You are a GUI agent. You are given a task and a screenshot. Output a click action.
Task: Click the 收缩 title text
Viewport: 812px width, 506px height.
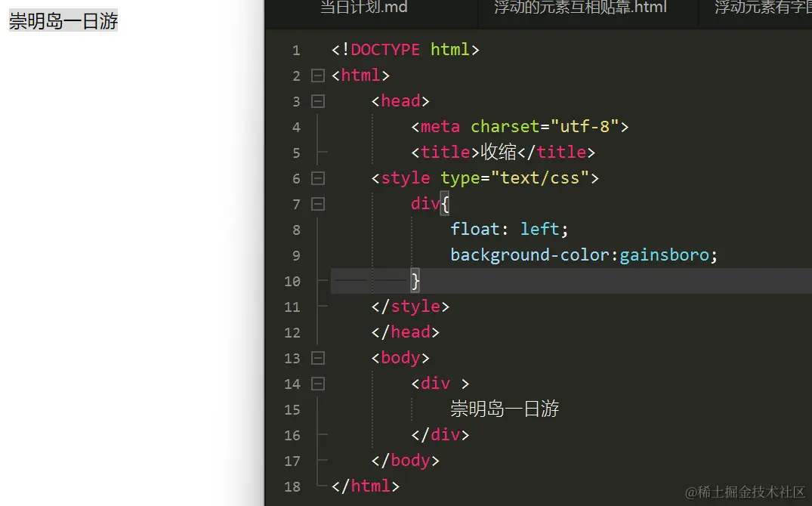pos(499,152)
